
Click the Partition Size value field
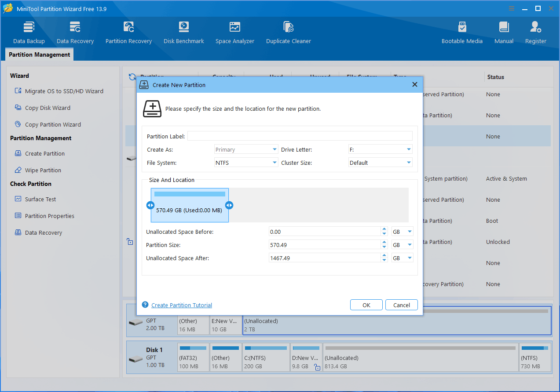point(325,245)
